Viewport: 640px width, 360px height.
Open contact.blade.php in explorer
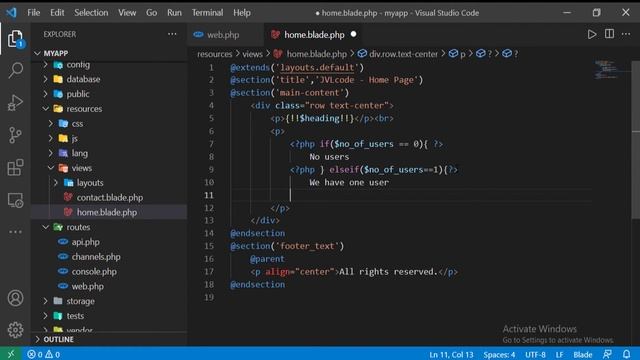(109, 198)
